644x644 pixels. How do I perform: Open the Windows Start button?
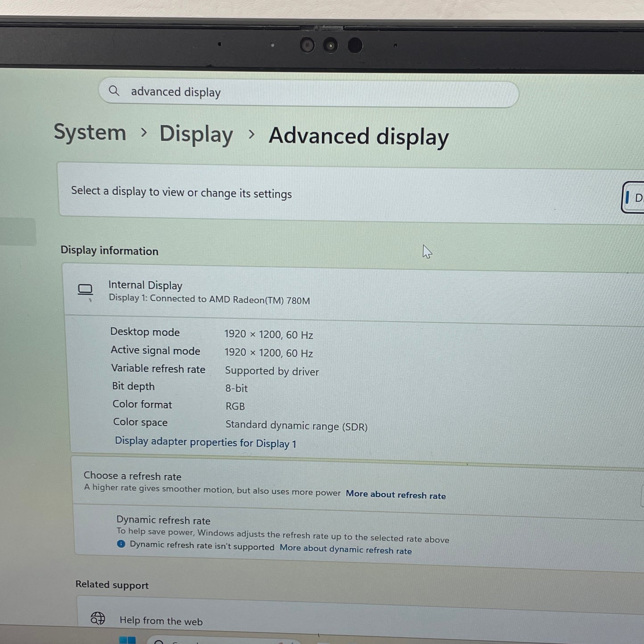(x=127, y=640)
